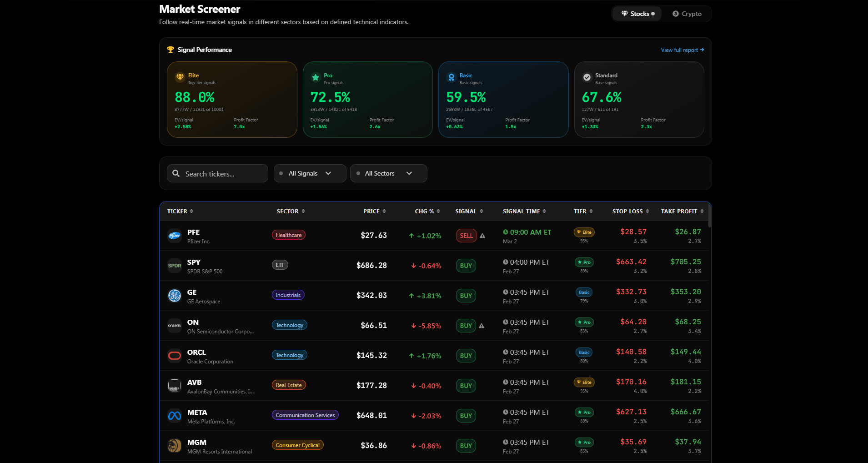Click the GE Aerospace logo
The width and height of the screenshot is (868, 463).
175,296
